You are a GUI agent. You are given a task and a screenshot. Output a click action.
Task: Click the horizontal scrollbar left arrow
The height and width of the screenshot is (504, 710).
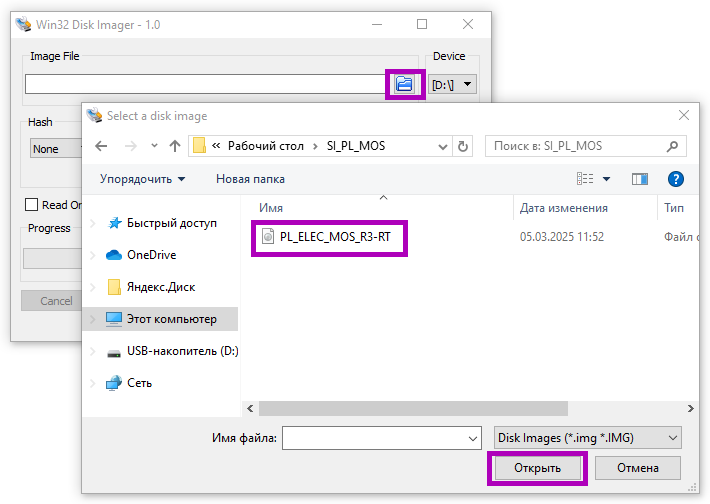(250, 408)
